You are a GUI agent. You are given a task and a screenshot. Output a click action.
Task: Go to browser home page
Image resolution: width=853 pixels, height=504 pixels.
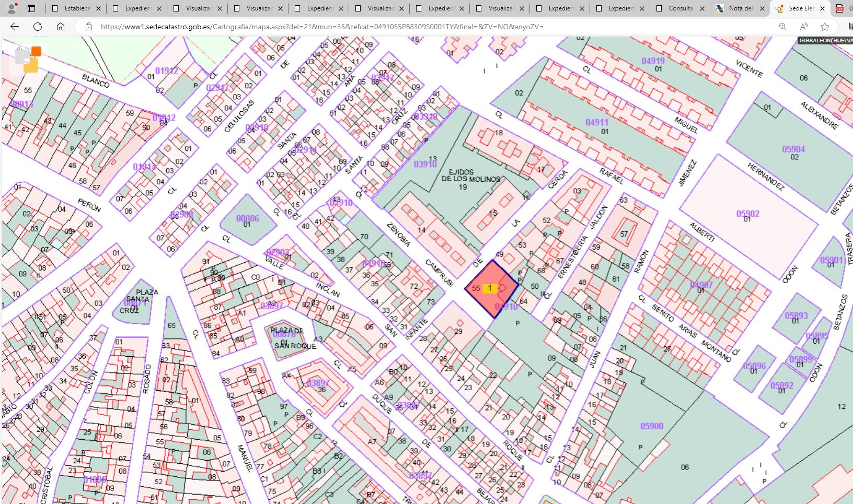[61, 27]
